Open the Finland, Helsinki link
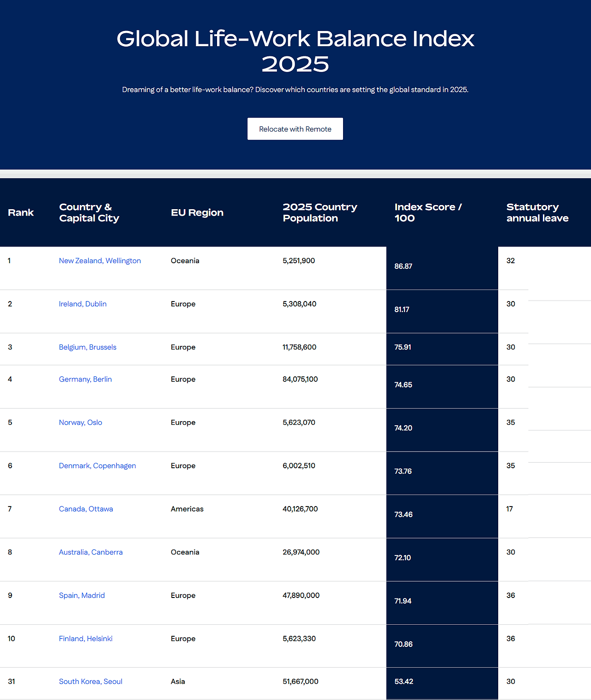This screenshot has height=700, width=591. click(x=86, y=639)
